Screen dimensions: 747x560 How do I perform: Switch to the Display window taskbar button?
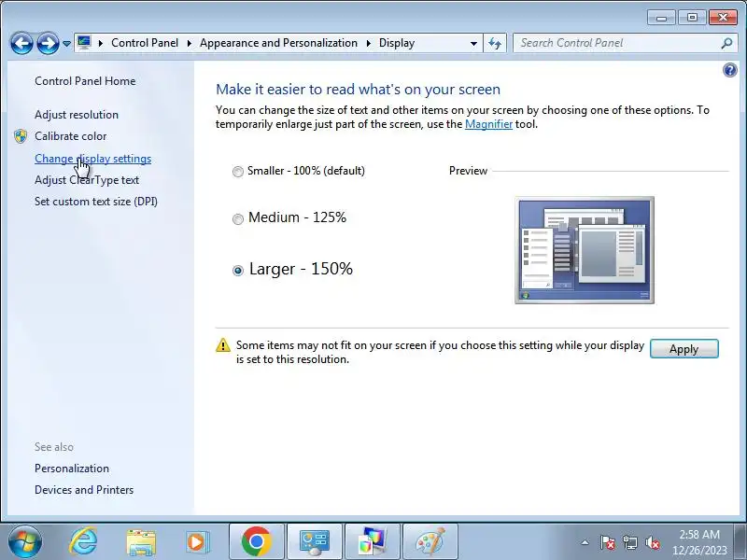(x=372, y=542)
